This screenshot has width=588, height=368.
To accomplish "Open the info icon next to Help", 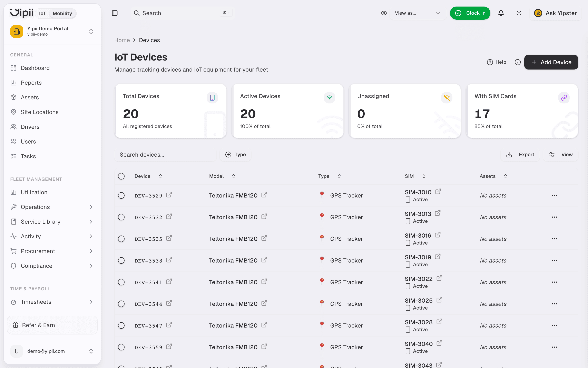I will pyautogui.click(x=518, y=62).
